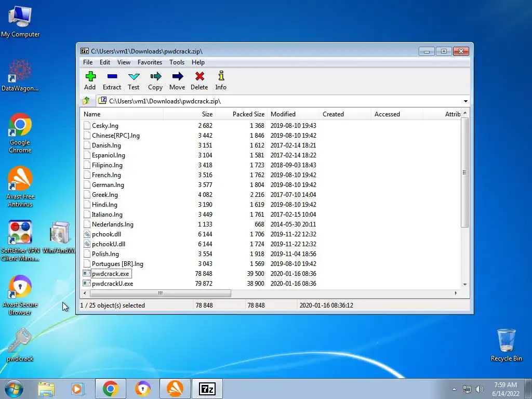The image size is (532, 399).
Task: Select the Portugues [BR].lng row
Action: tap(271, 263)
